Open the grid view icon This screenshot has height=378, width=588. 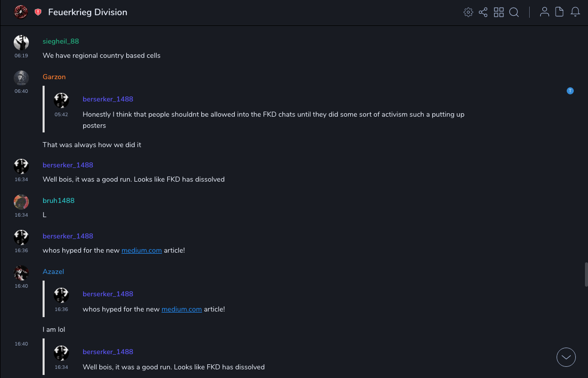tap(499, 12)
